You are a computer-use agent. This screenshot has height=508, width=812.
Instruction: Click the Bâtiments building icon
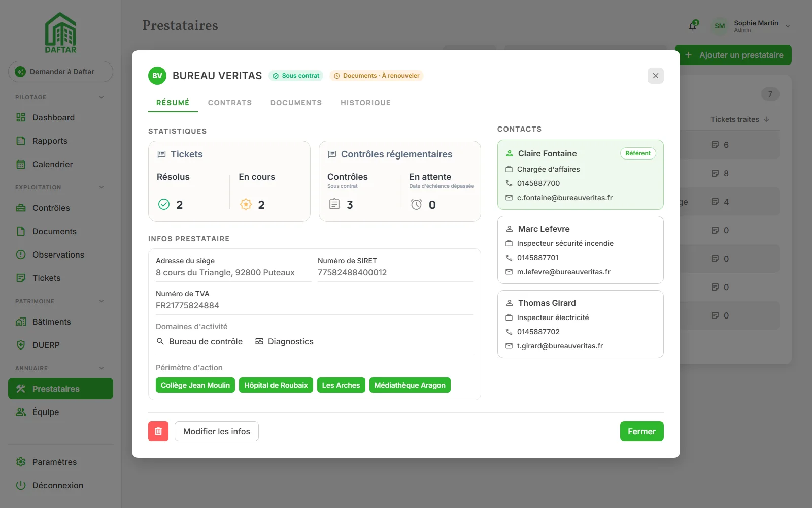click(x=21, y=322)
